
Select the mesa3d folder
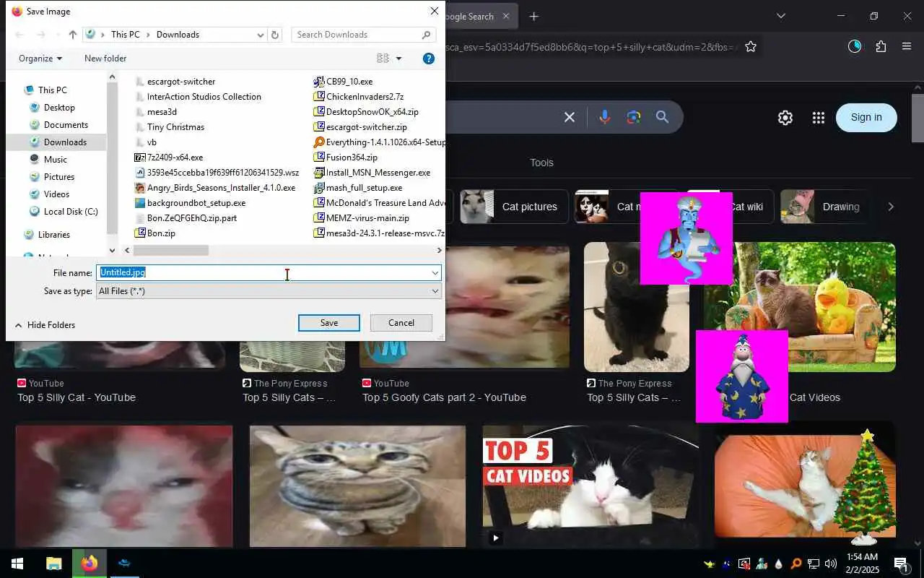coord(162,112)
